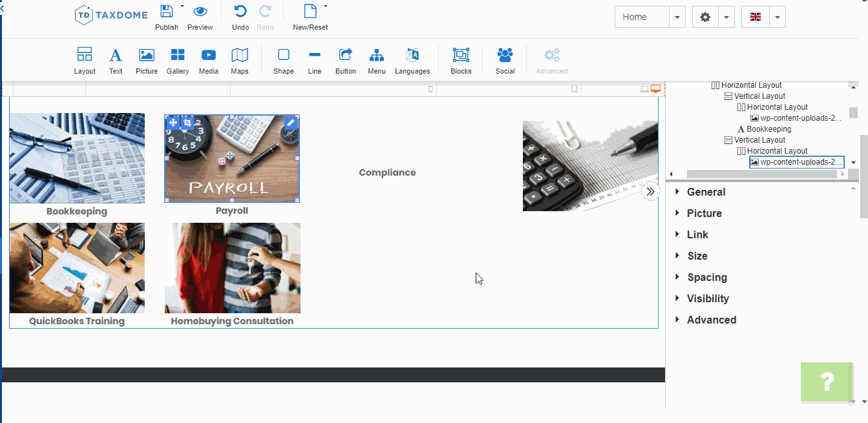Open the Home page dropdown
Viewport: 868px width, 423px height.
[677, 17]
